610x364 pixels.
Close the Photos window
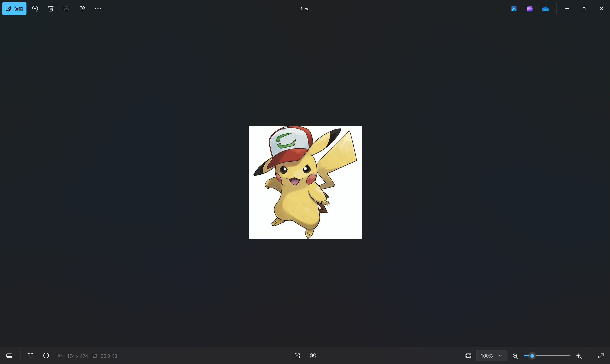coord(601,9)
